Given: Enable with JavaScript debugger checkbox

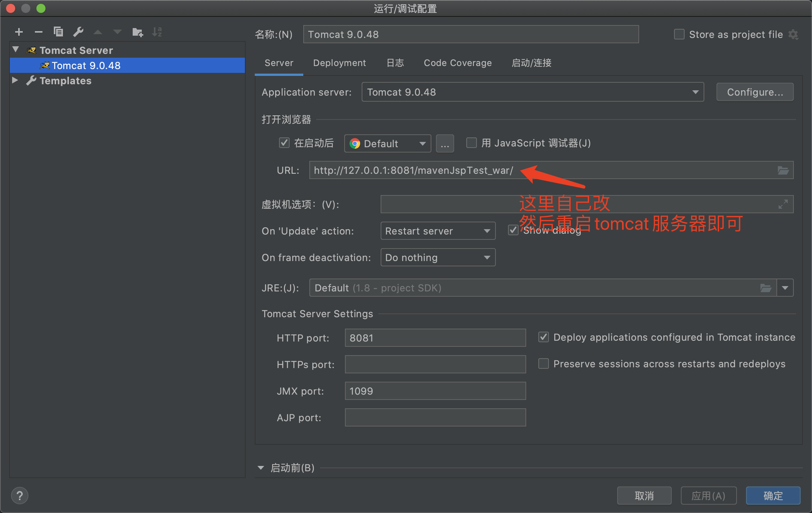Looking at the screenshot, I should (471, 143).
